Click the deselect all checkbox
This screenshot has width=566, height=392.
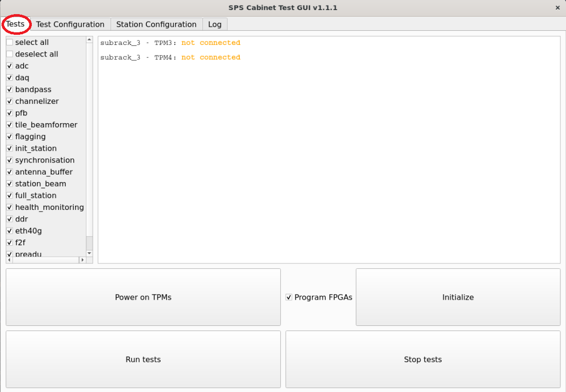click(9, 54)
